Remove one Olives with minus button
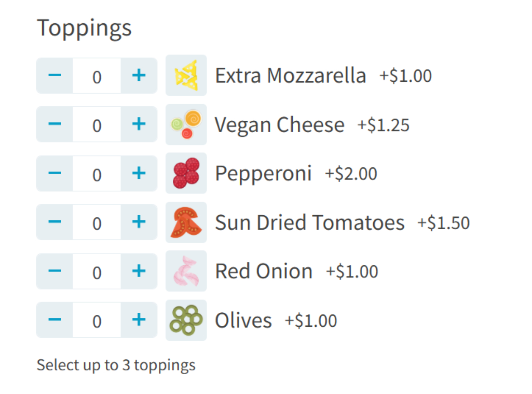 tap(55, 320)
